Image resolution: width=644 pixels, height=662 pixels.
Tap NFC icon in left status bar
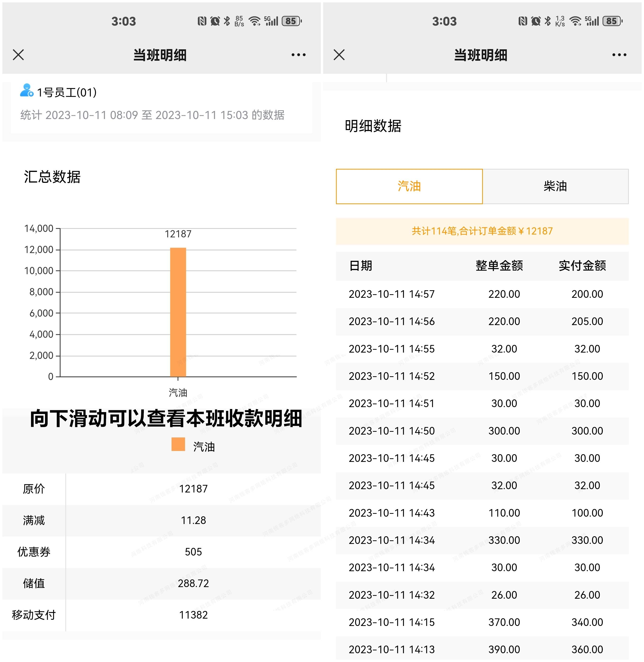click(202, 21)
